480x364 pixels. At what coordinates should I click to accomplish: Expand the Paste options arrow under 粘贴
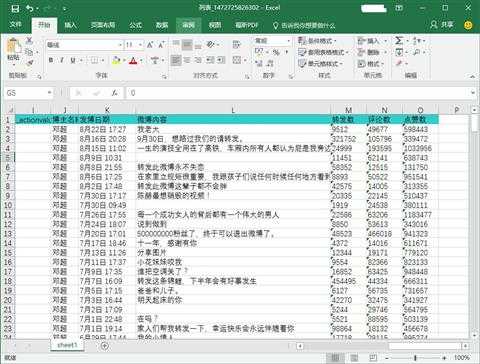[13, 64]
